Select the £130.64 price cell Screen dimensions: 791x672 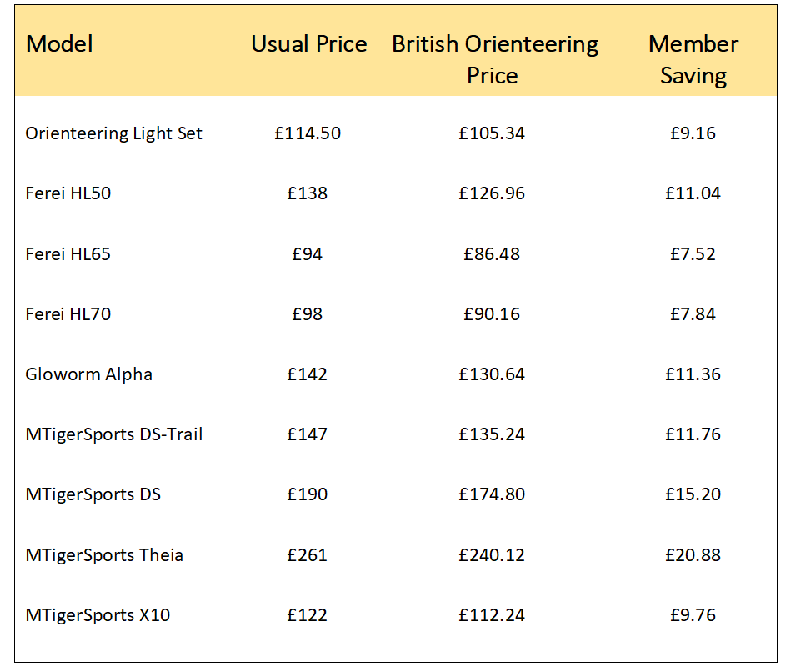point(492,374)
